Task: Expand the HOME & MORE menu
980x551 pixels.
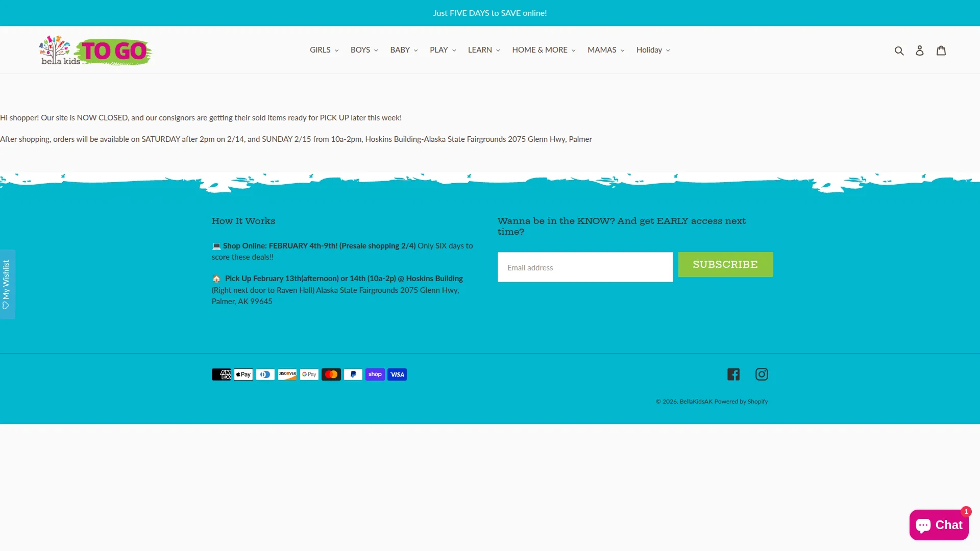Action: (x=544, y=50)
